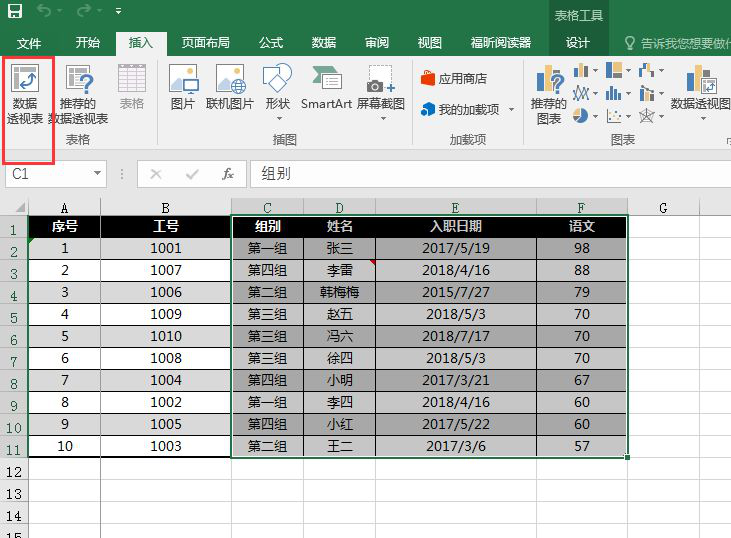Open the SmartArt graphic tool
This screenshot has height=538, width=731.
(x=326, y=88)
